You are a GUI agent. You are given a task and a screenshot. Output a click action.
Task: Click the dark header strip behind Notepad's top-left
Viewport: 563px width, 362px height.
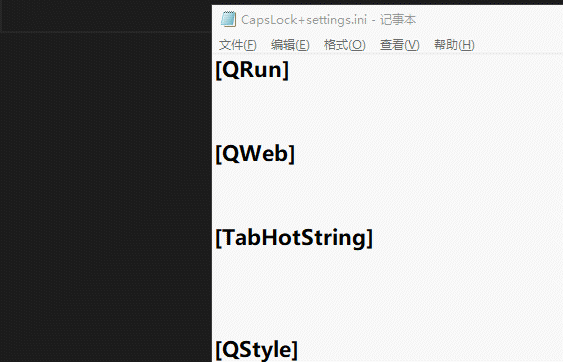click(106, 17)
